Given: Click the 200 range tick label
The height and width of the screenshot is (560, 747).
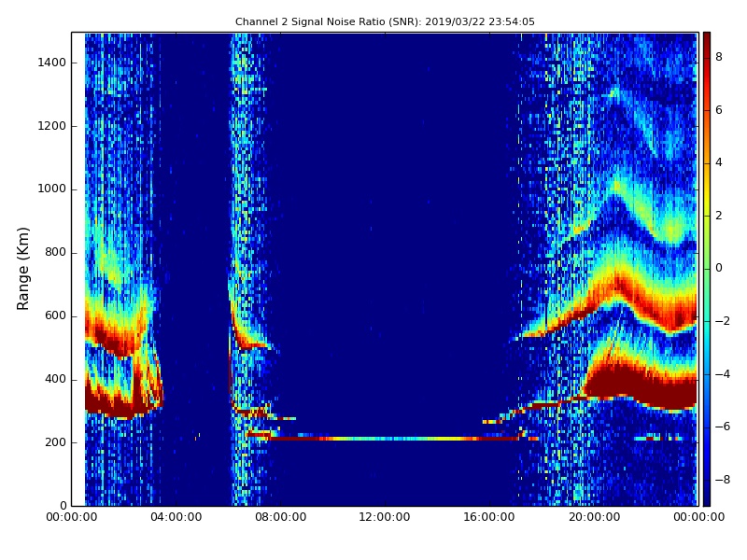Looking at the screenshot, I should (55, 442).
